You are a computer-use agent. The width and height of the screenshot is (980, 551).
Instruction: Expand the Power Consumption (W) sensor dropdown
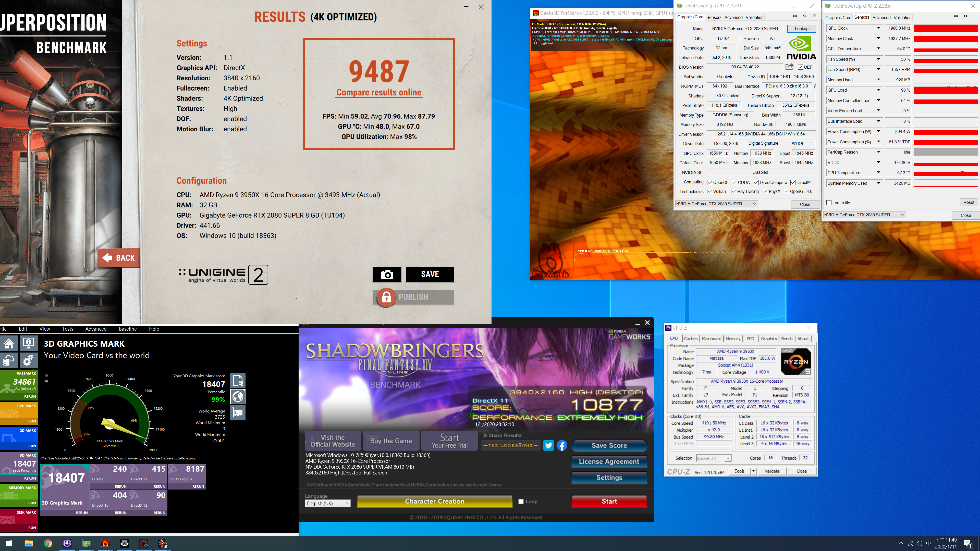[x=878, y=131]
